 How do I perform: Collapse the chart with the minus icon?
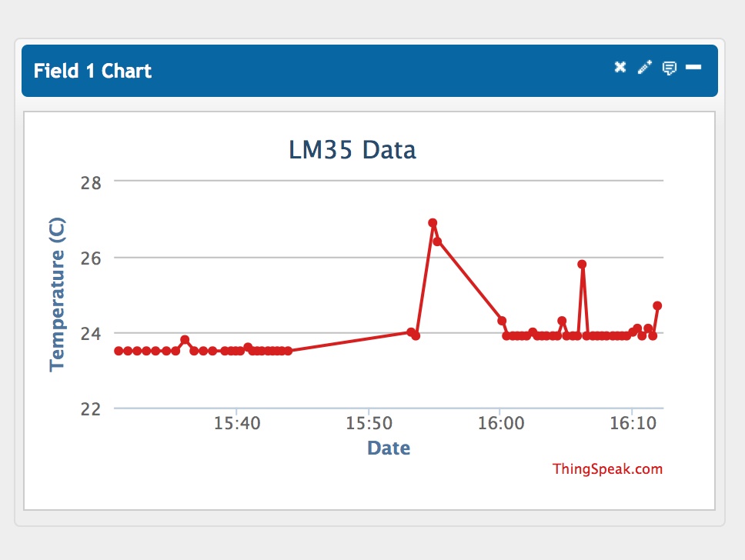(x=693, y=68)
